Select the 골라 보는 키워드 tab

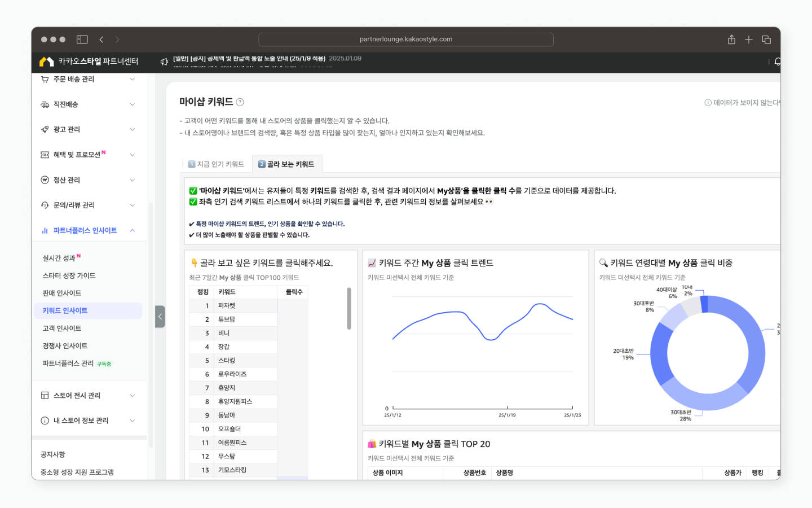click(286, 164)
